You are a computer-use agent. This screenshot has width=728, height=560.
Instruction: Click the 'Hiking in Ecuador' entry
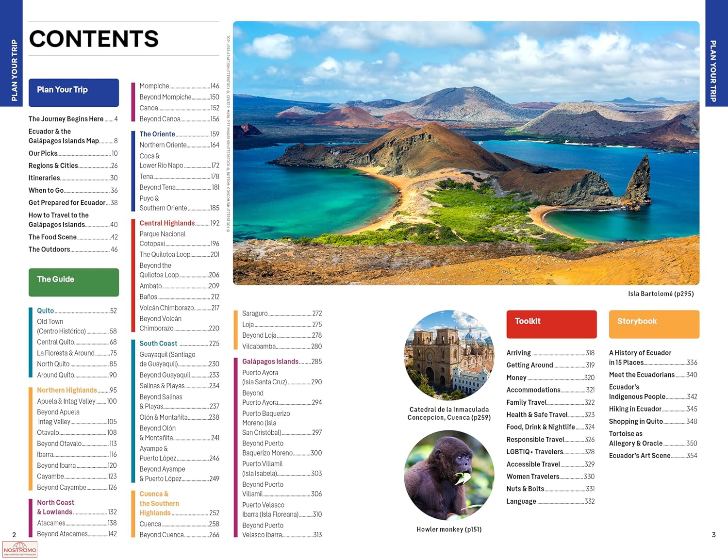coord(653,409)
